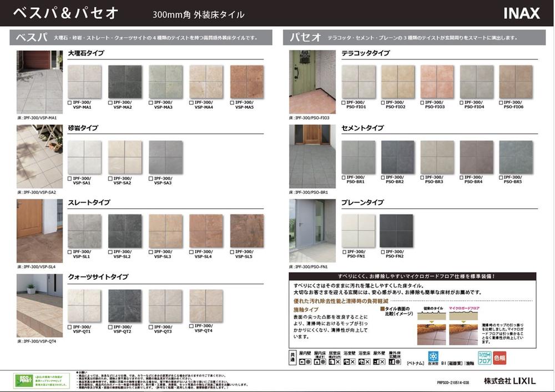The width and height of the screenshot is (555, 392).
Task: Pick the black PSO-FN2 plain tile swatch
Action: point(396,231)
